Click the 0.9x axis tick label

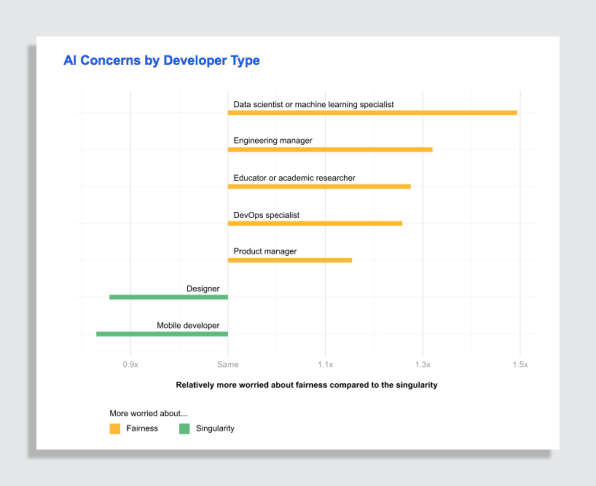(130, 364)
